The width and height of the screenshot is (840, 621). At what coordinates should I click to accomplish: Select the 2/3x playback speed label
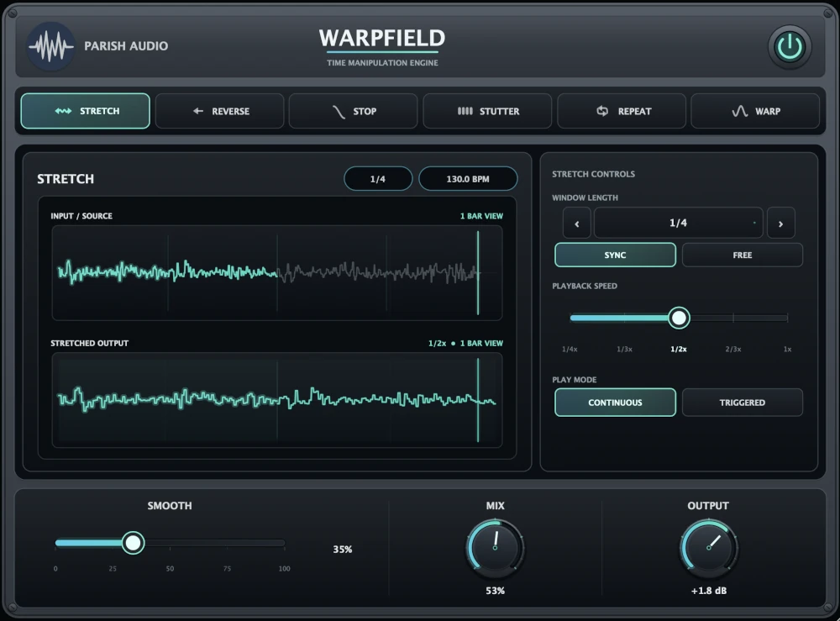pyautogui.click(x=733, y=350)
